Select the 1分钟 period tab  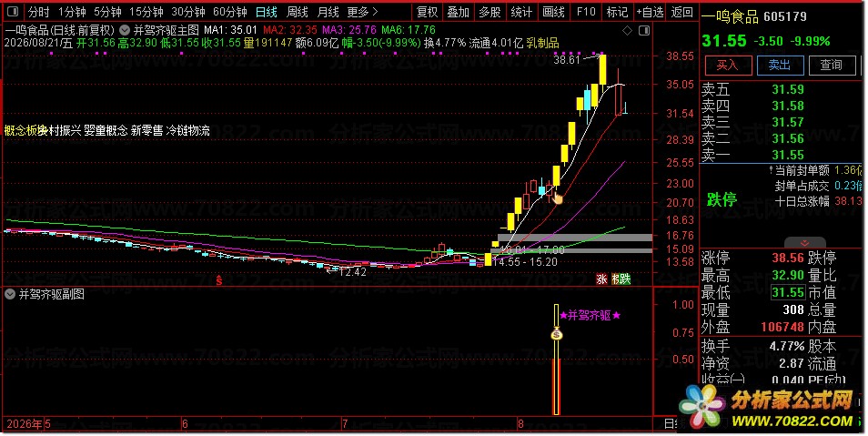72,12
